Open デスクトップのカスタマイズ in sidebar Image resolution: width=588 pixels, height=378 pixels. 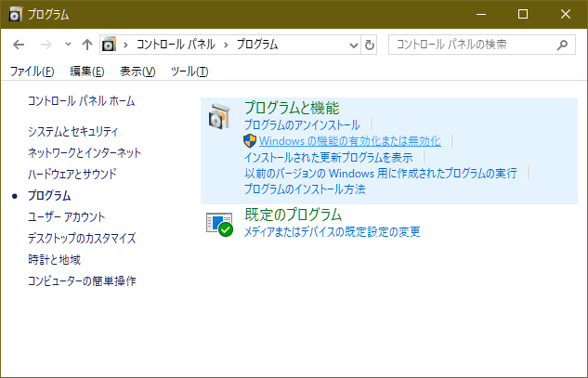[82, 238]
